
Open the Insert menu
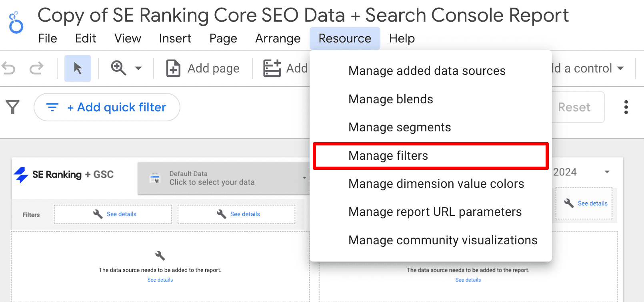point(175,38)
